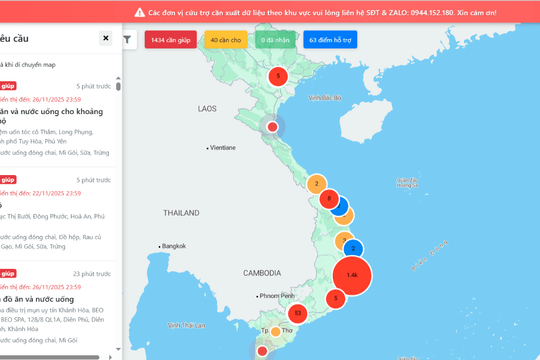Click the banner contact notice with phone 0944.152.180
The height and width of the screenshot is (360, 540).
point(322,13)
